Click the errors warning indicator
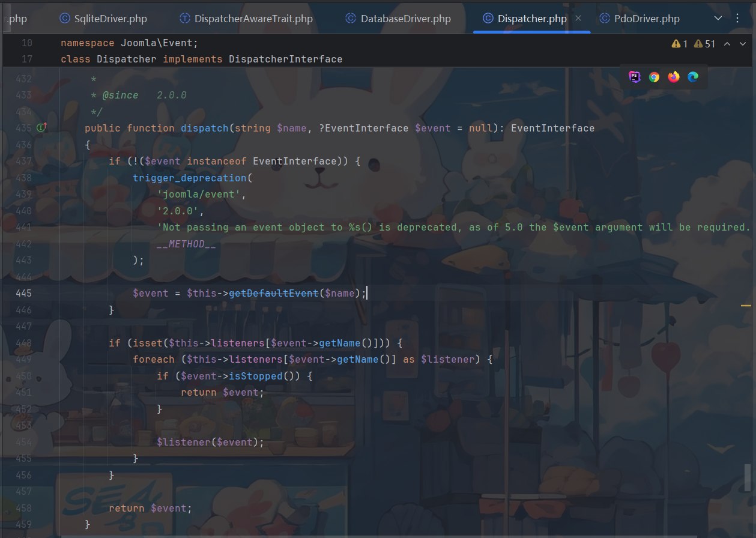This screenshot has width=756, height=538. 680,44
